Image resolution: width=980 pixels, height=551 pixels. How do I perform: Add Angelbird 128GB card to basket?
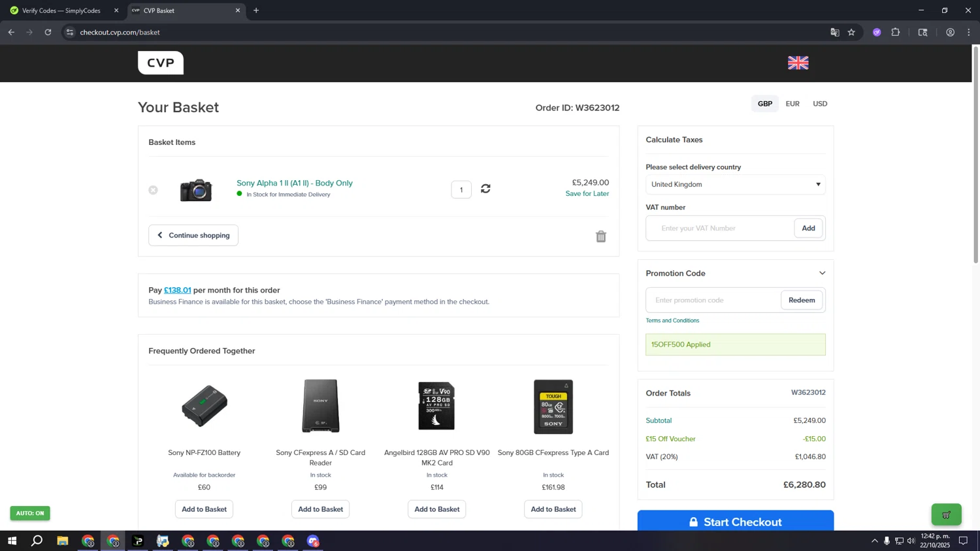437,509
